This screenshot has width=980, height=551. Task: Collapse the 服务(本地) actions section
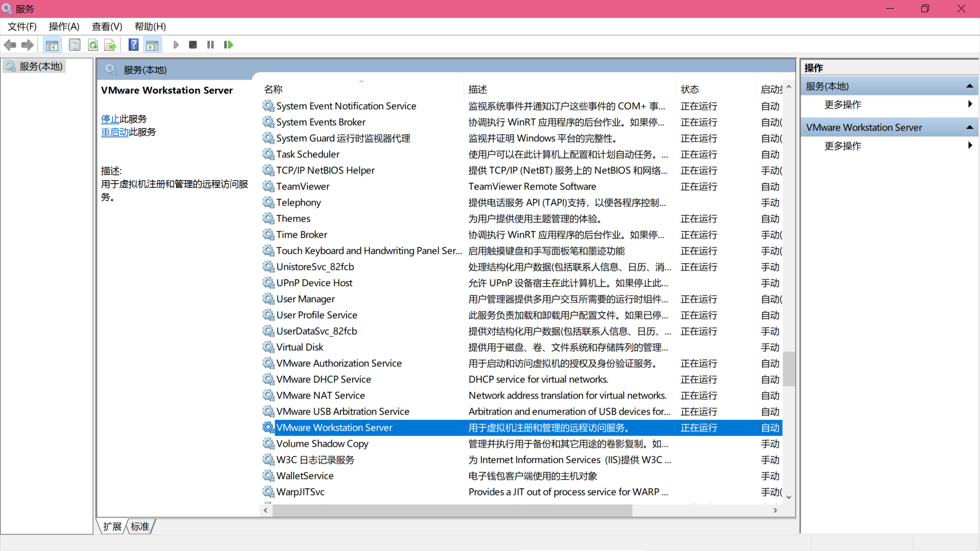pyautogui.click(x=969, y=86)
